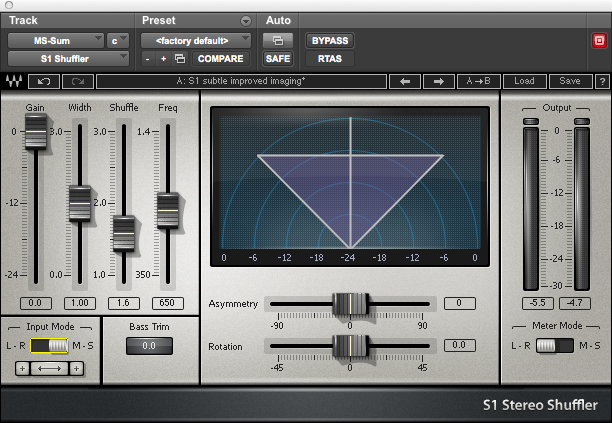612x423 pixels.
Task: Click the RTAS format button
Action: [x=330, y=59]
